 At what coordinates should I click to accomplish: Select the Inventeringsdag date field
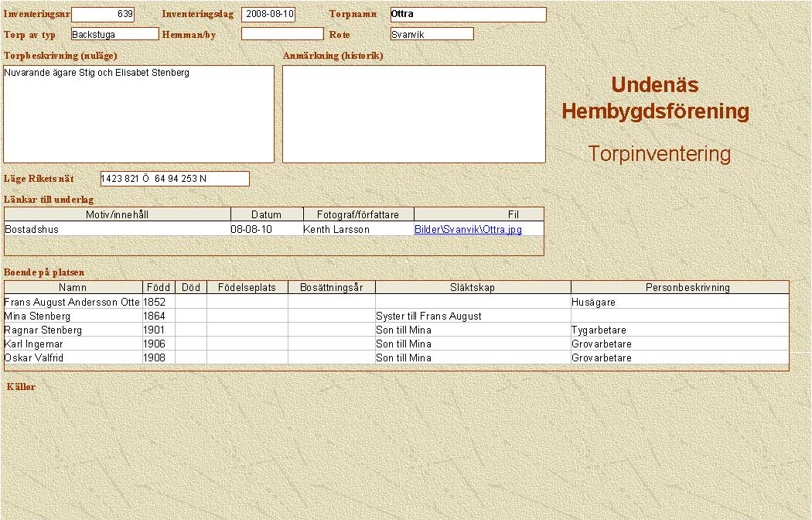[x=268, y=15]
